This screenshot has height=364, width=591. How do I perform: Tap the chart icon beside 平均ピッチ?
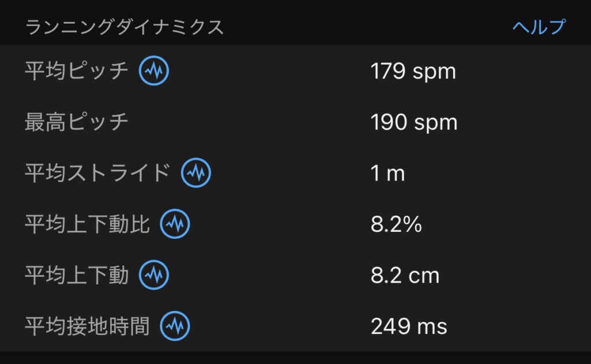154,71
